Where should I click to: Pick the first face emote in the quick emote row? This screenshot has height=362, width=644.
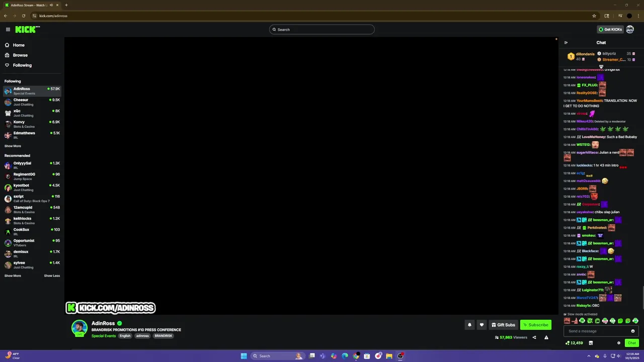[567, 321]
